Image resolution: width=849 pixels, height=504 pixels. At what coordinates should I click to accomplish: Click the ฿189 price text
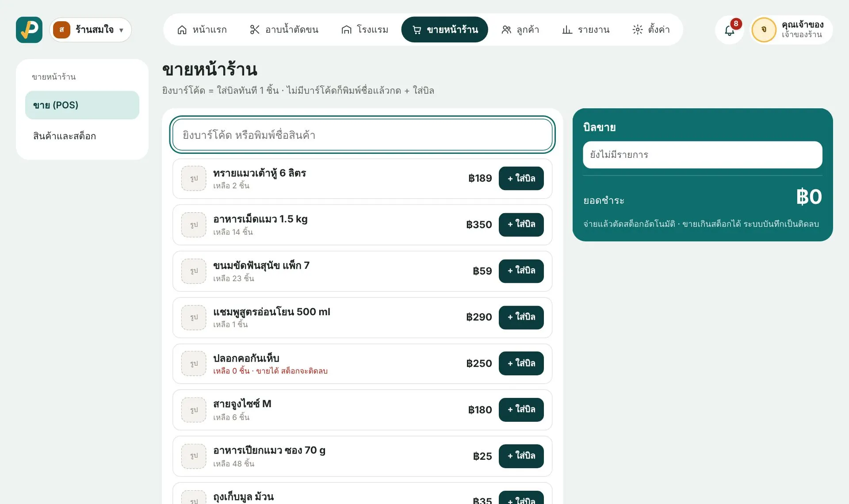click(480, 178)
